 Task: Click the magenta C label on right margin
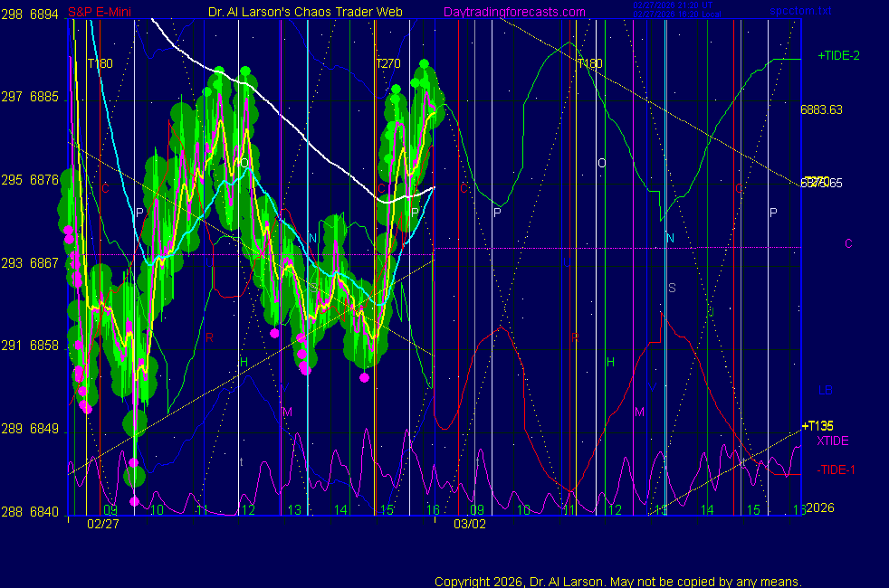click(x=848, y=243)
